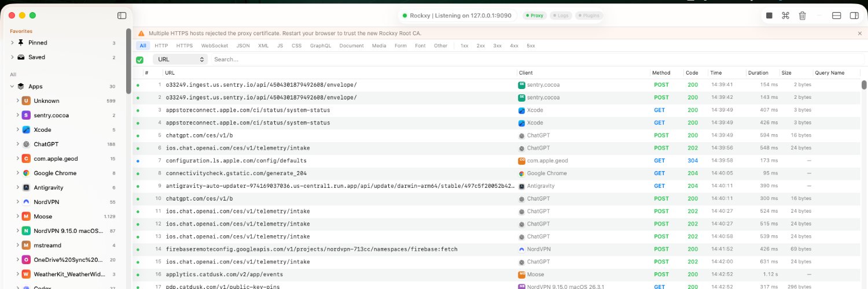This screenshot has width=868, height=289.
Task: Select the GraphQL filter tab
Action: pyautogui.click(x=321, y=46)
